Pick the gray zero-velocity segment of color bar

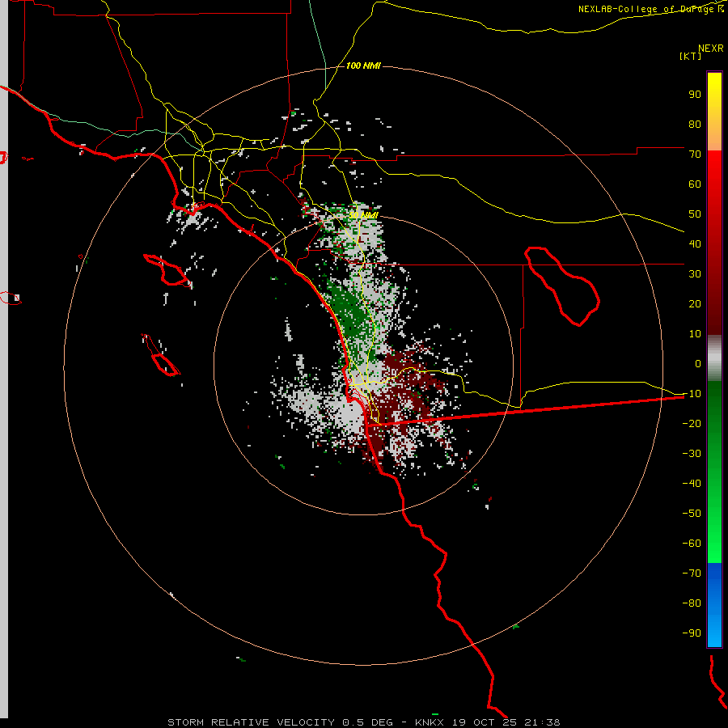pyautogui.click(x=714, y=358)
